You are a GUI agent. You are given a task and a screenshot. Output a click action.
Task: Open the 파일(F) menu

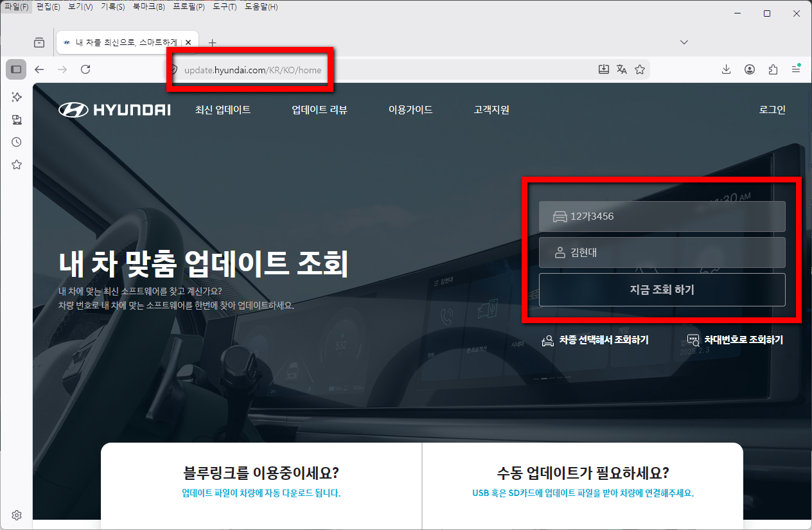click(x=16, y=6)
